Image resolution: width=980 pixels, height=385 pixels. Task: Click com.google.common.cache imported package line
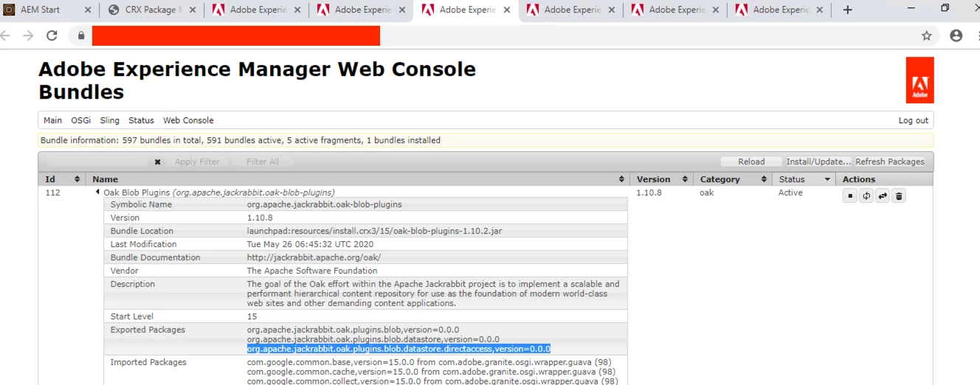coord(432,372)
